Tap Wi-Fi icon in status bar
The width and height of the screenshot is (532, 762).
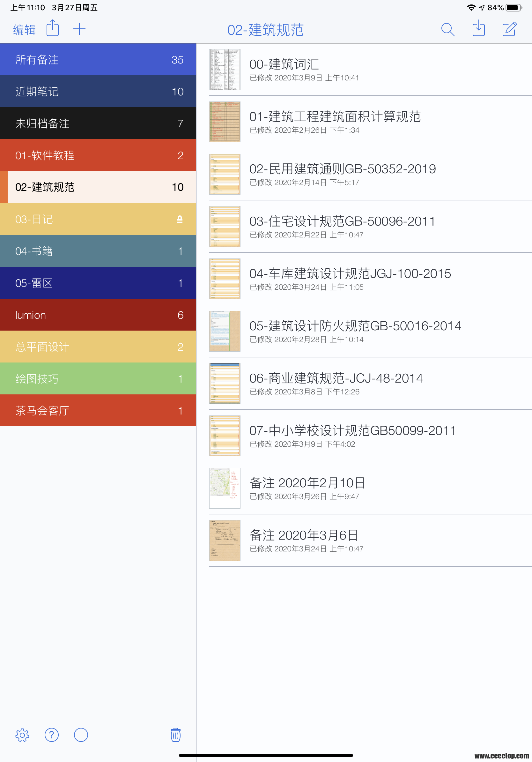tap(471, 7)
